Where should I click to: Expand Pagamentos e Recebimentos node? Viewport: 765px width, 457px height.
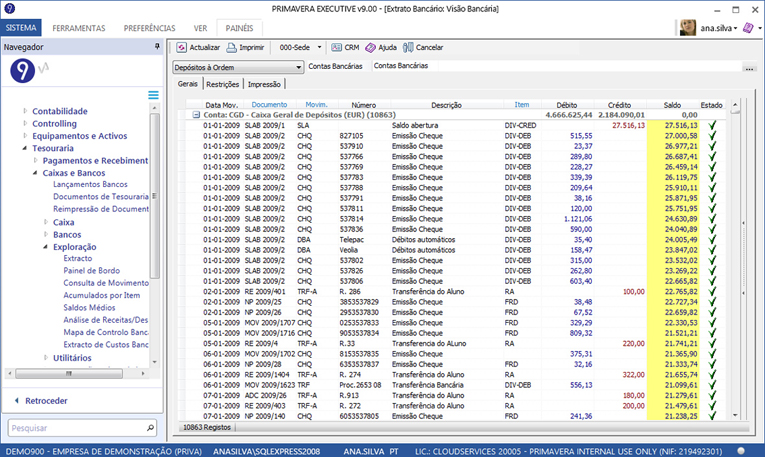pyautogui.click(x=36, y=160)
